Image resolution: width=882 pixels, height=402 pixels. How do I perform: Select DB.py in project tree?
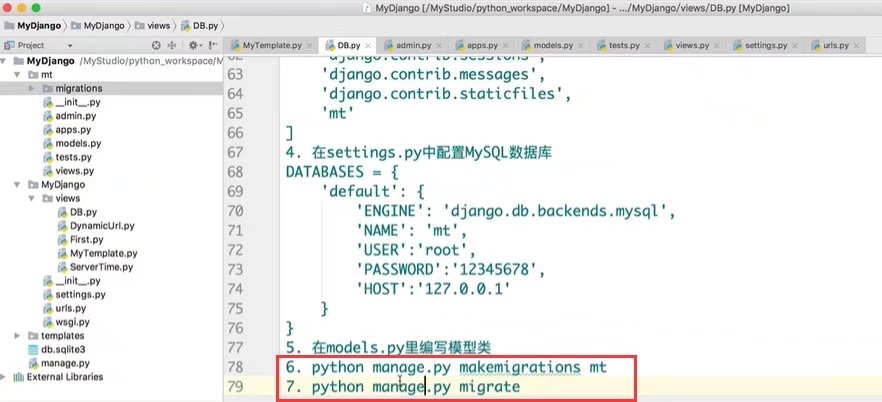point(83,212)
